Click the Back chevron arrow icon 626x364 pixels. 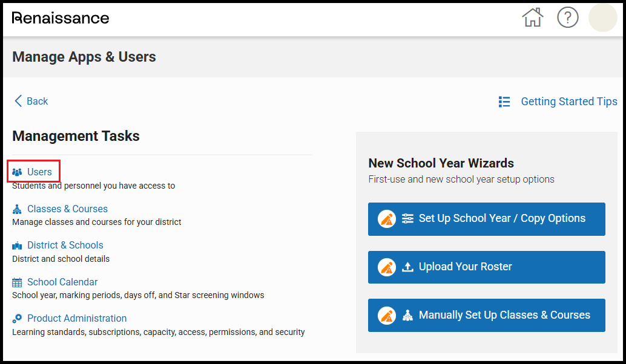(x=18, y=101)
